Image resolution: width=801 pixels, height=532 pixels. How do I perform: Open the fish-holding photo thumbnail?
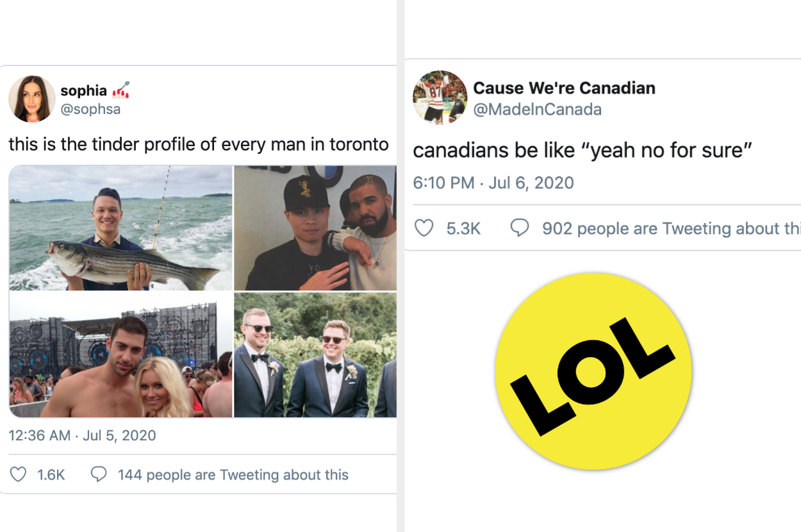pyautogui.click(x=120, y=228)
